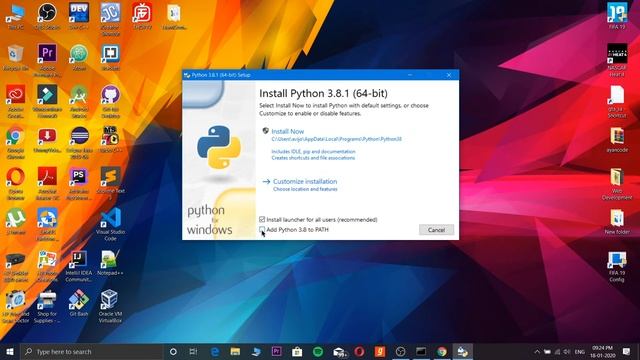This screenshot has width=640, height=360.
Task: Open GitHub Desktop shortcut
Action: [x=111, y=101]
